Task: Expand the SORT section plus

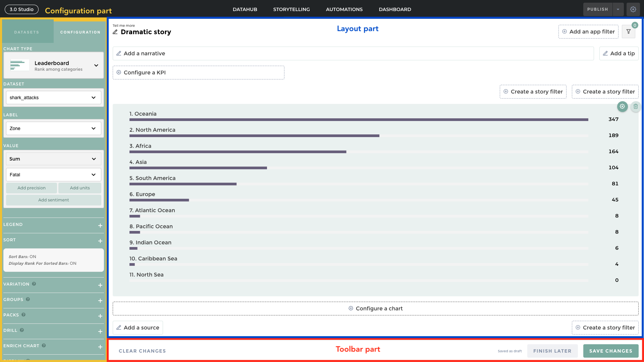Action: [100, 241]
